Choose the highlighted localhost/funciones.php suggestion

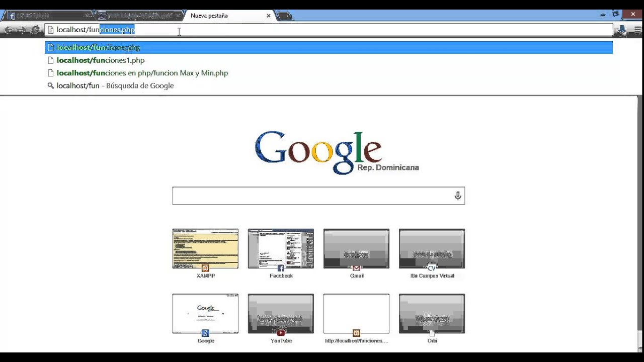click(329, 48)
